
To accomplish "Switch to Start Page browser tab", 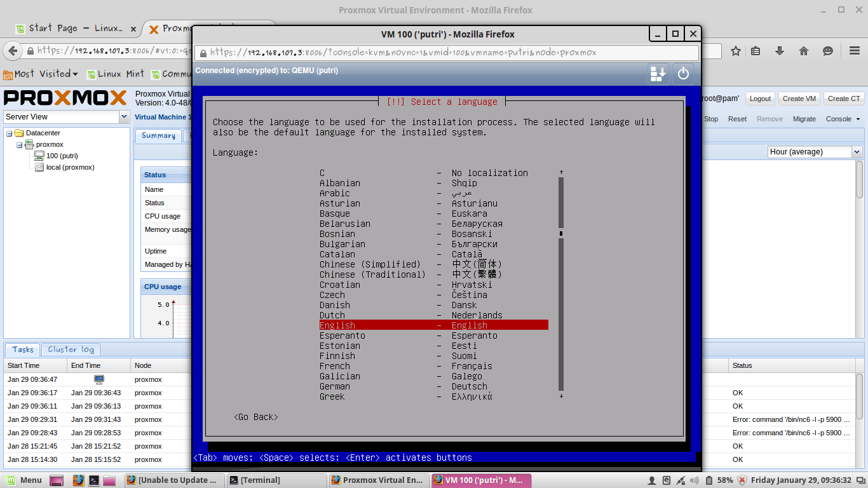I will coord(76,29).
